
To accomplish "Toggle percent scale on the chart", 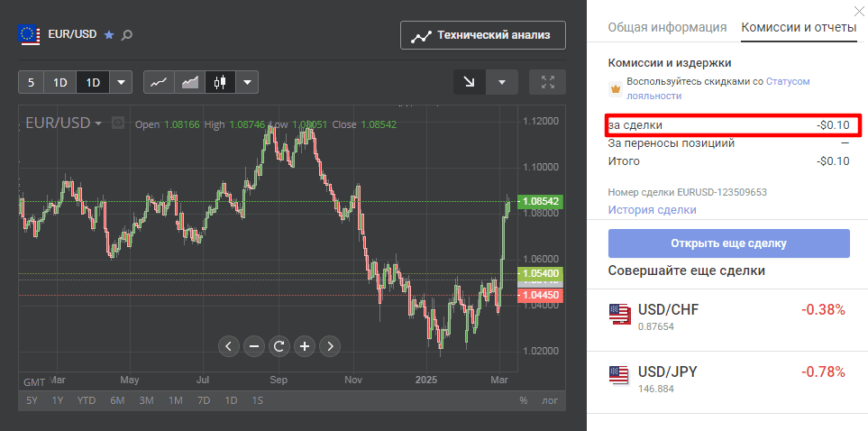I will pyautogui.click(x=523, y=400).
